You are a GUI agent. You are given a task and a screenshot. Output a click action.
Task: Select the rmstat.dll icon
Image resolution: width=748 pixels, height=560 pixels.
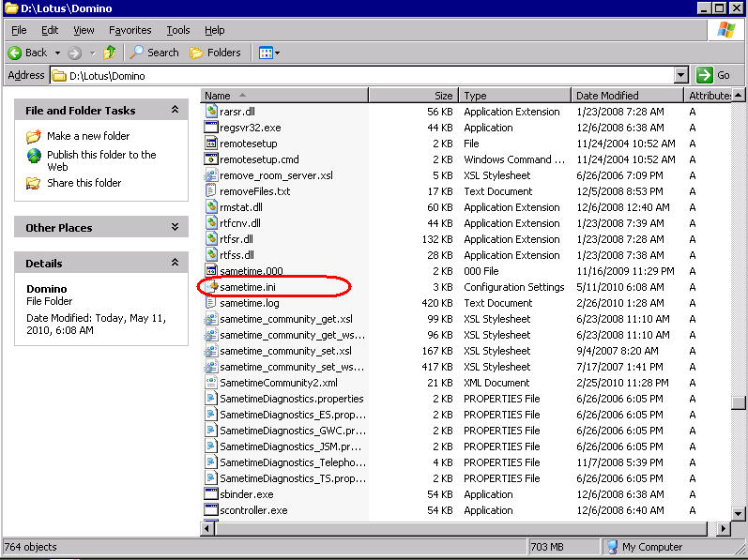tap(211, 207)
